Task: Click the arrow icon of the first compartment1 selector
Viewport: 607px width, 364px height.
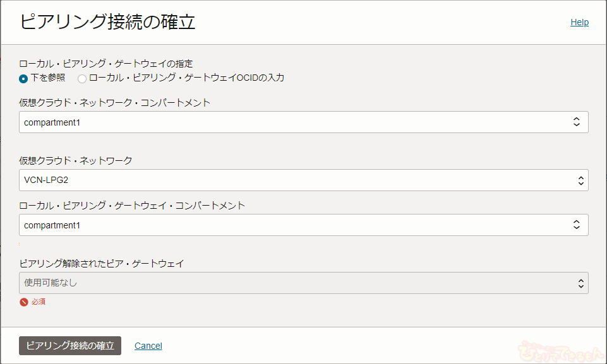Action: (x=576, y=122)
